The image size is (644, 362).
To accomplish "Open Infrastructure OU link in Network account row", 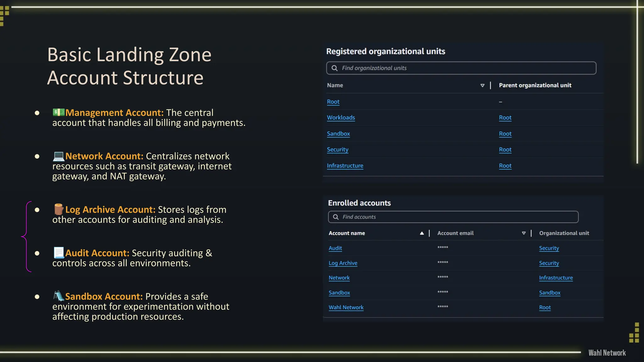I will (x=556, y=278).
